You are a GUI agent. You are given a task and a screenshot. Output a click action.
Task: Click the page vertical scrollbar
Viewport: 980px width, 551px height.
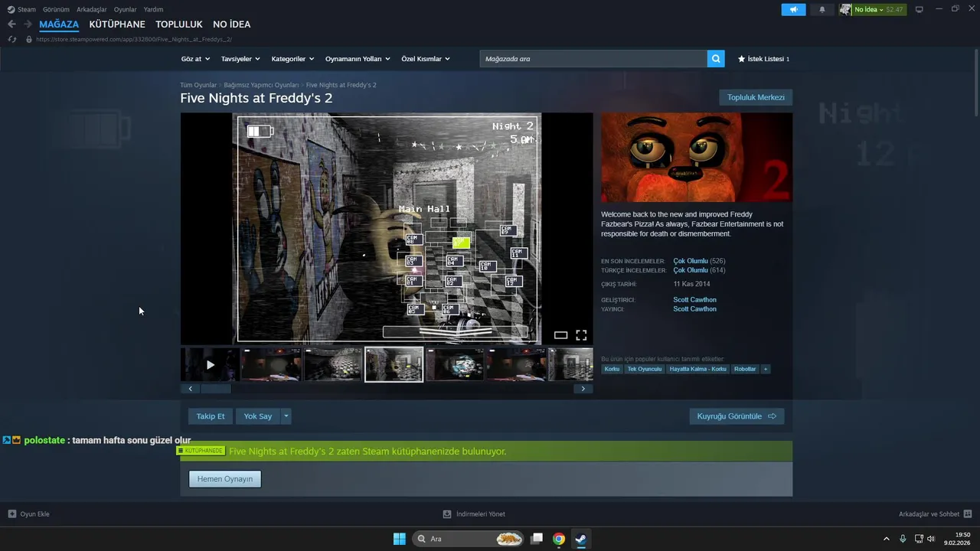[976, 84]
